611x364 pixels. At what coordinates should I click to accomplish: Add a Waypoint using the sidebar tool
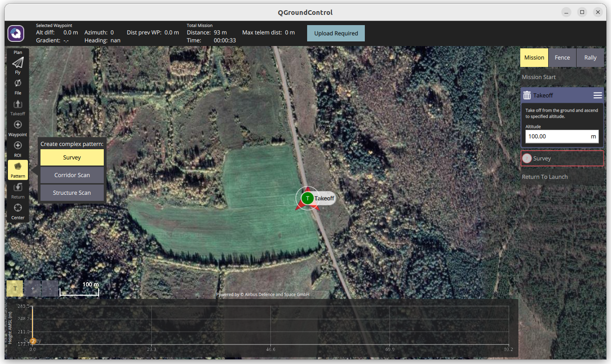(x=18, y=125)
